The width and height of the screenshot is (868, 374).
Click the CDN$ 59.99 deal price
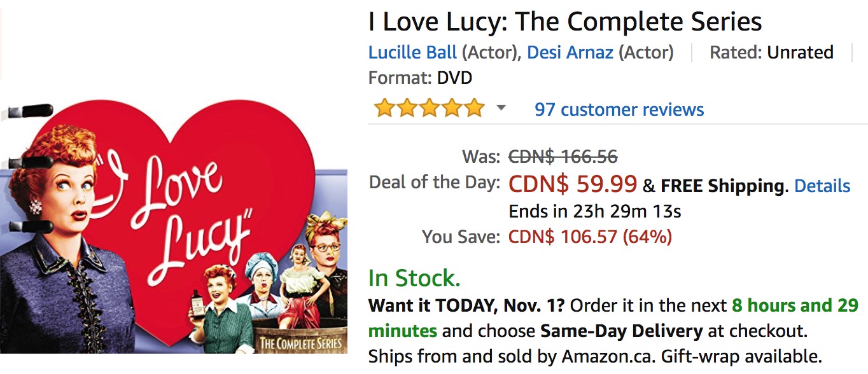[x=573, y=184]
